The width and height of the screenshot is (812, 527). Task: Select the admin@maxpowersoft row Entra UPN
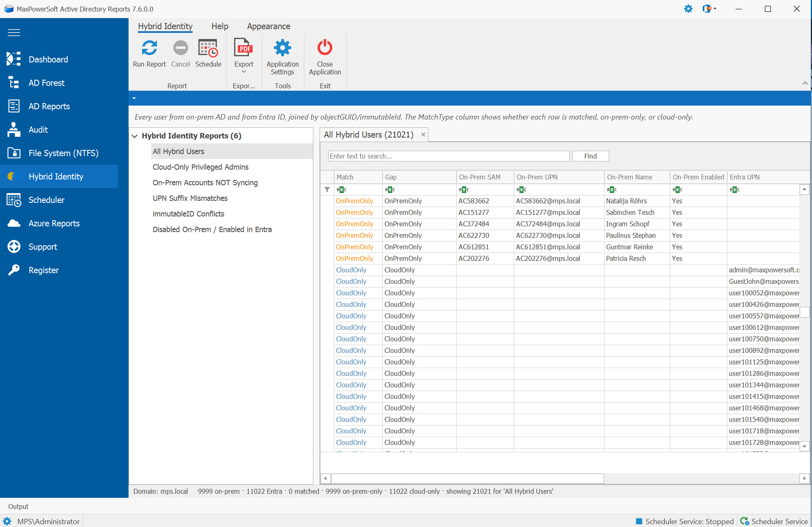point(763,270)
